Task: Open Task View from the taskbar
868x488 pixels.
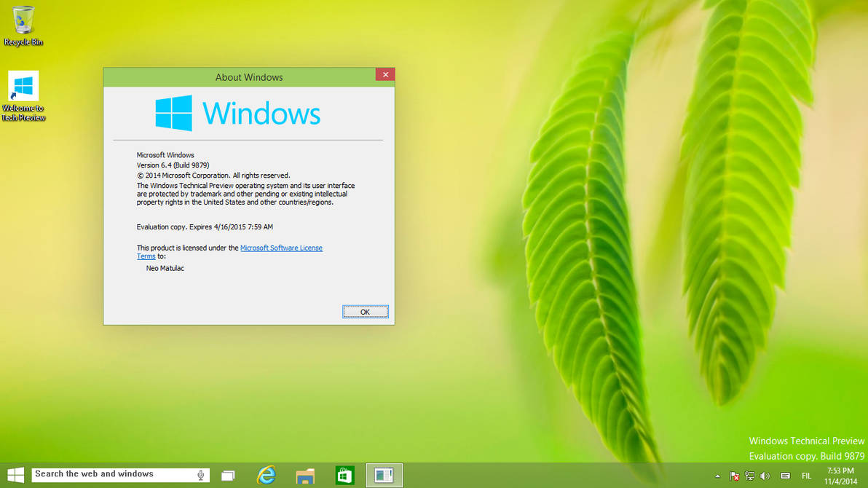Action: [x=228, y=476]
